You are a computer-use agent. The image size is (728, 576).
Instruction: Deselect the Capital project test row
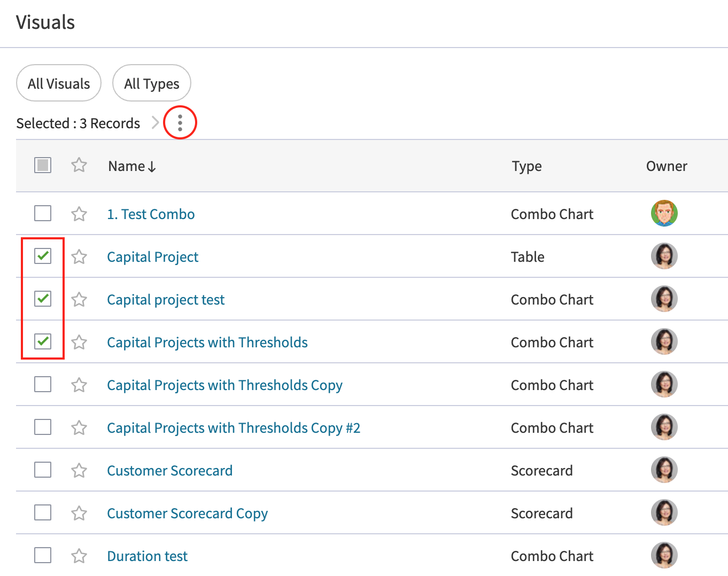point(43,299)
